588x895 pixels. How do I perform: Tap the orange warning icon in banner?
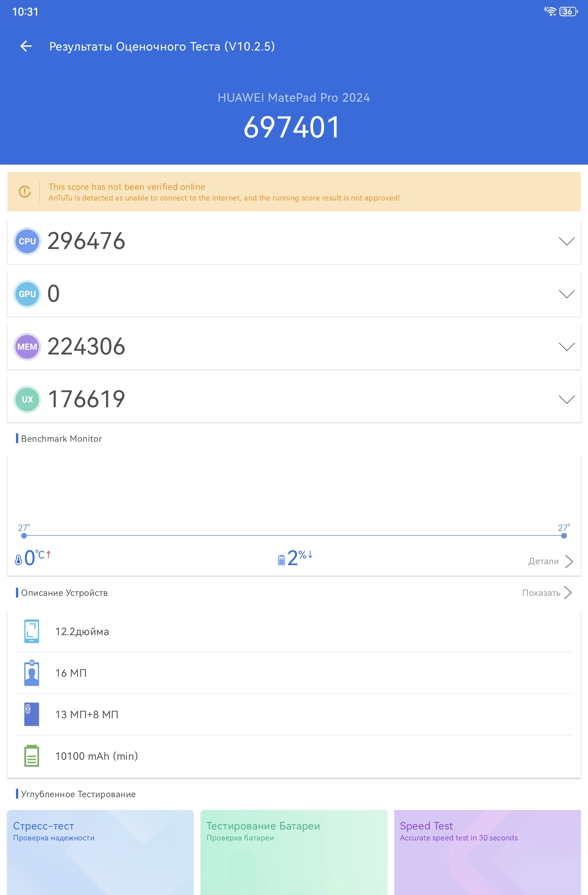[x=25, y=192]
